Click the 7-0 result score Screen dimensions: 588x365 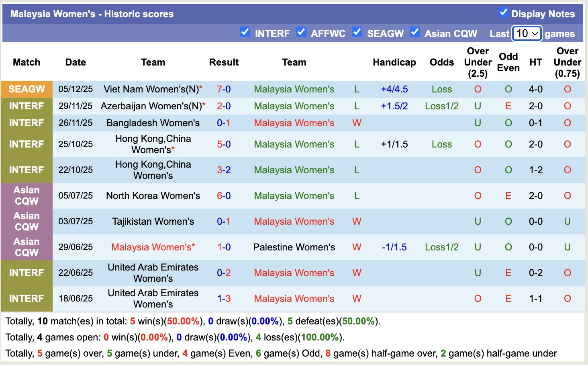click(224, 89)
